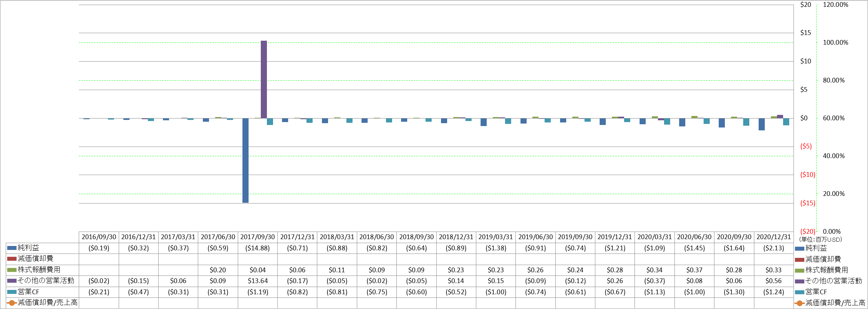Click the 2017/06/30 column header
This screenshot has width=868, height=309.
[218, 237]
